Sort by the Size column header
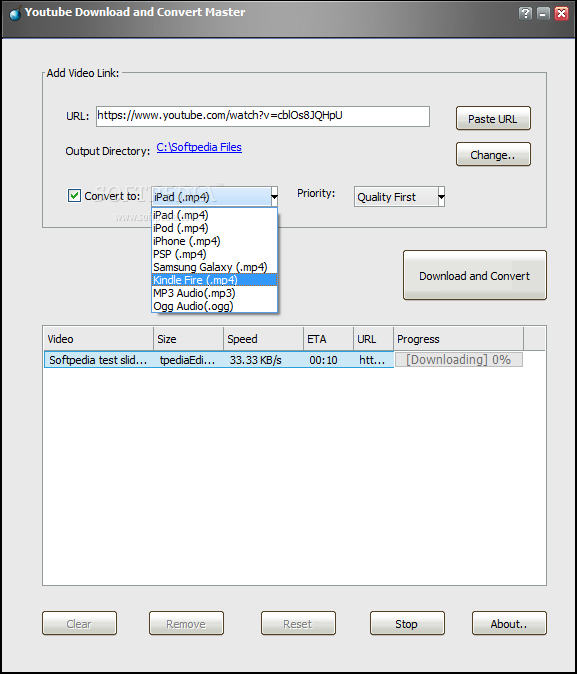Image resolution: width=577 pixels, height=674 pixels. [189, 339]
